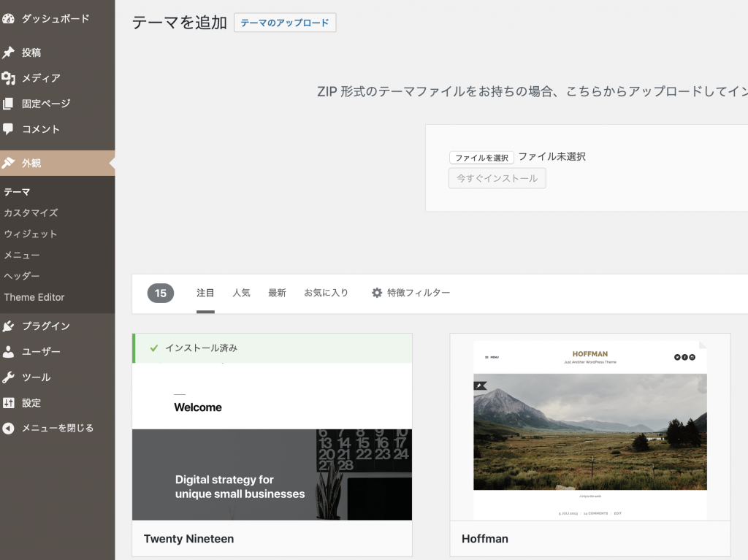
Task: Click the green checkmark beside インストール済み
Action: point(153,348)
